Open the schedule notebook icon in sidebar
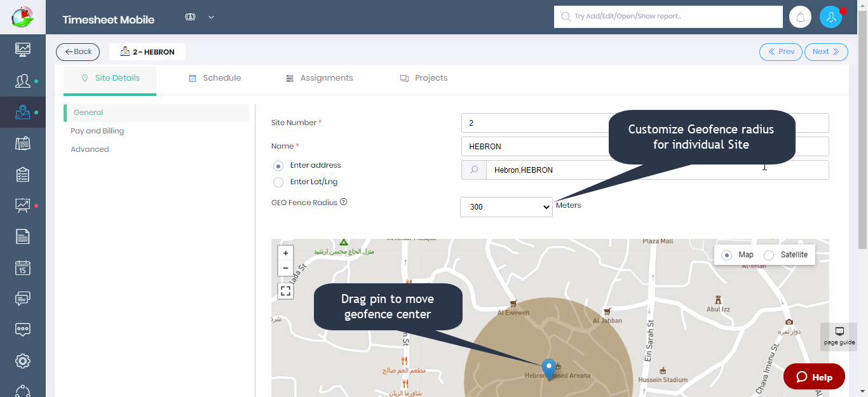The height and width of the screenshot is (397, 868). [x=23, y=143]
